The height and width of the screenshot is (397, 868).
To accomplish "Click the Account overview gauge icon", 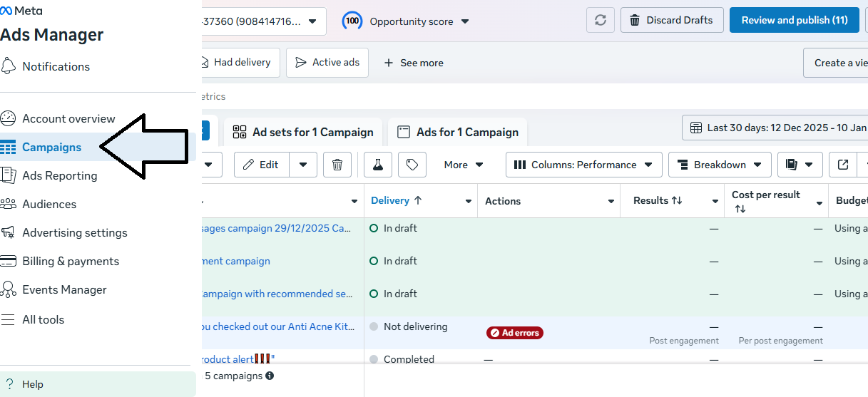I will click(x=8, y=118).
